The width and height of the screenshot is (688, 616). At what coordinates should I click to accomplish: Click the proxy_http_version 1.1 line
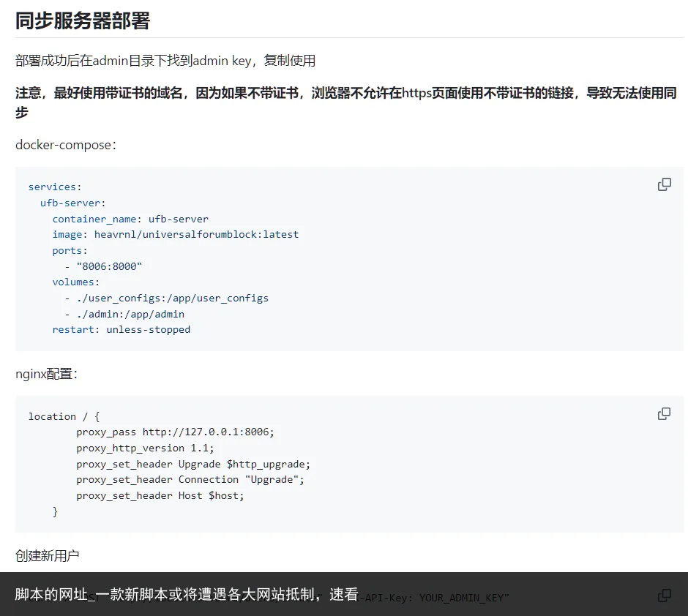tap(145, 448)
